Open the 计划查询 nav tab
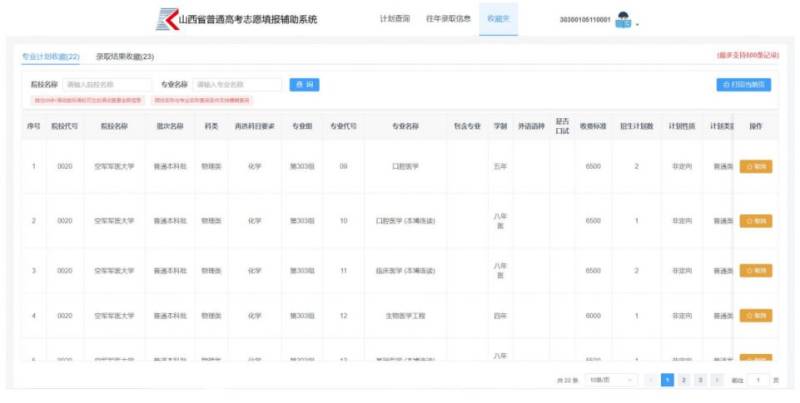The image size is (800, 403). click(394, 19)
